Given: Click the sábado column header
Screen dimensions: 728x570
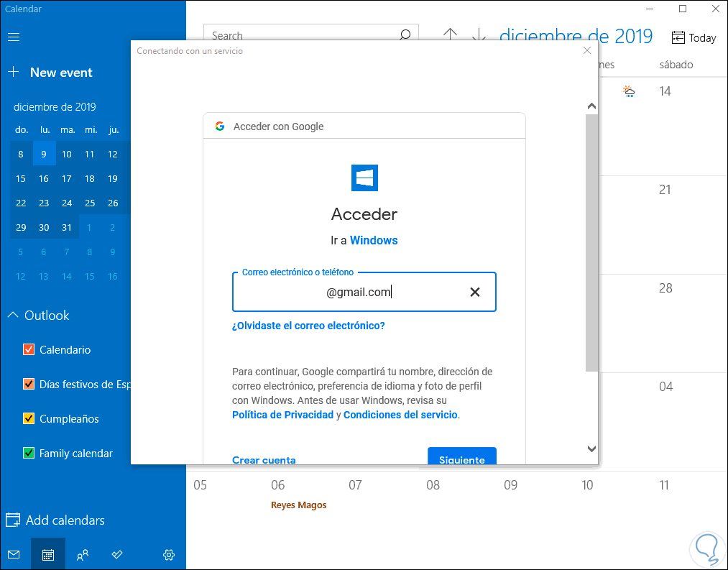Looking at the screenshot, I should tap(676, 65).
